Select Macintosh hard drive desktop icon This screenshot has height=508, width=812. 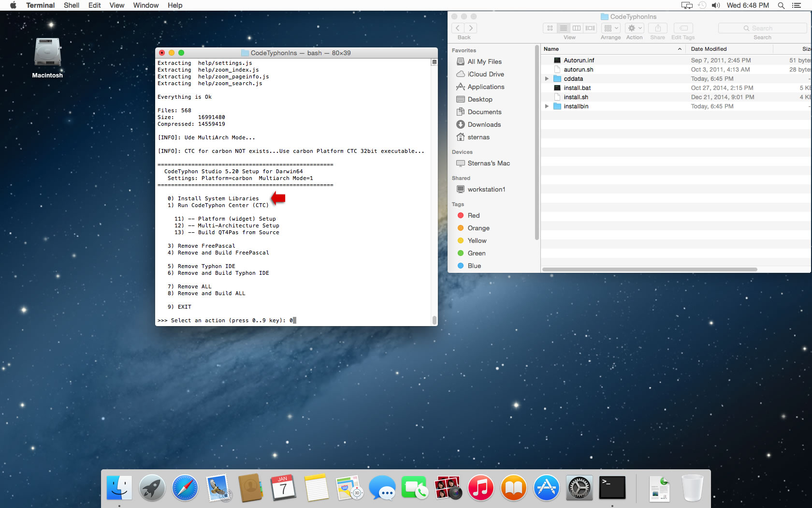click(47, 57)
